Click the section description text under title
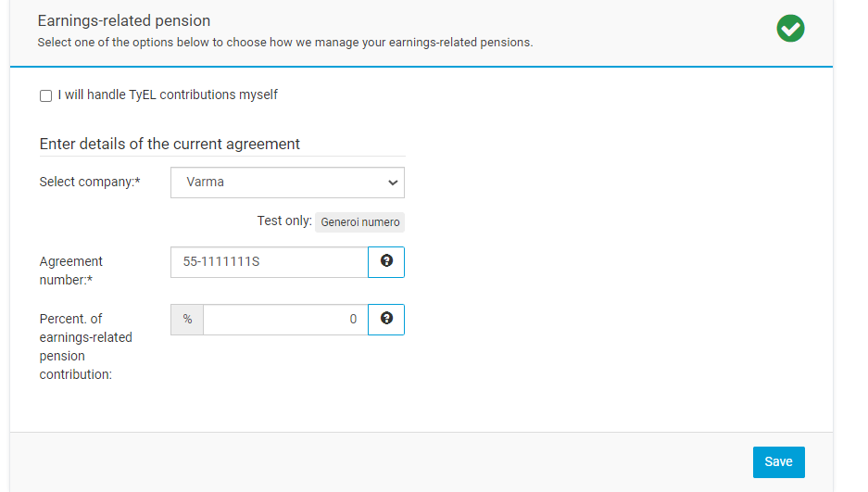 284,43
